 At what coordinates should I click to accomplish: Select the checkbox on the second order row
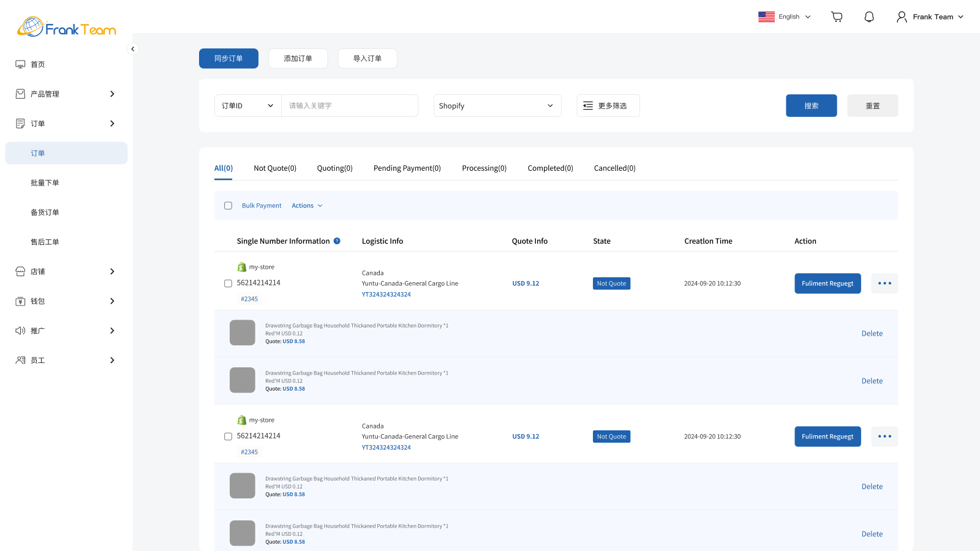[228, 436]
